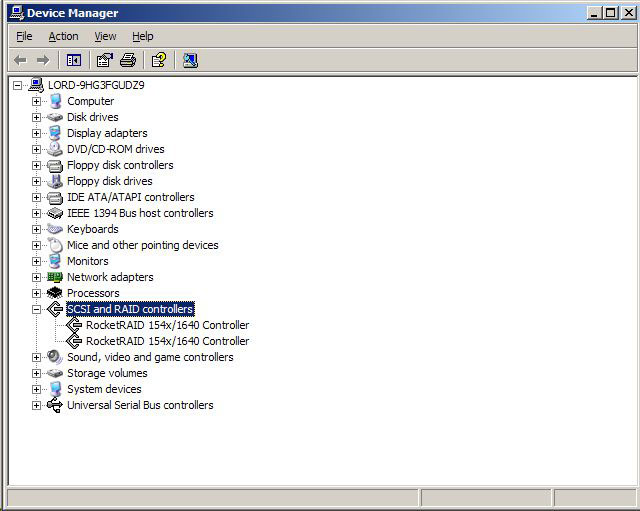Image resolution: width=640 pixels, height=511 pixels.
Task: Click the System devices icon
Action: point(55,389)
